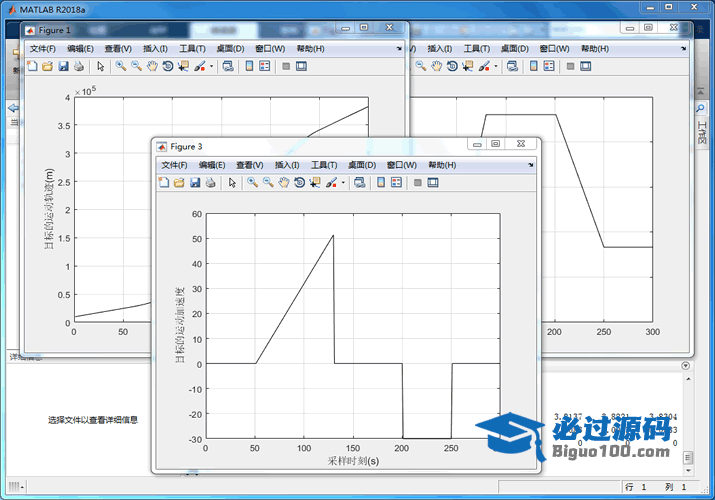Insert colorbar icon in Figure 1 toolbar
Image resolution: width=715 pixels, height=500 pixels.
click(249, 67)
